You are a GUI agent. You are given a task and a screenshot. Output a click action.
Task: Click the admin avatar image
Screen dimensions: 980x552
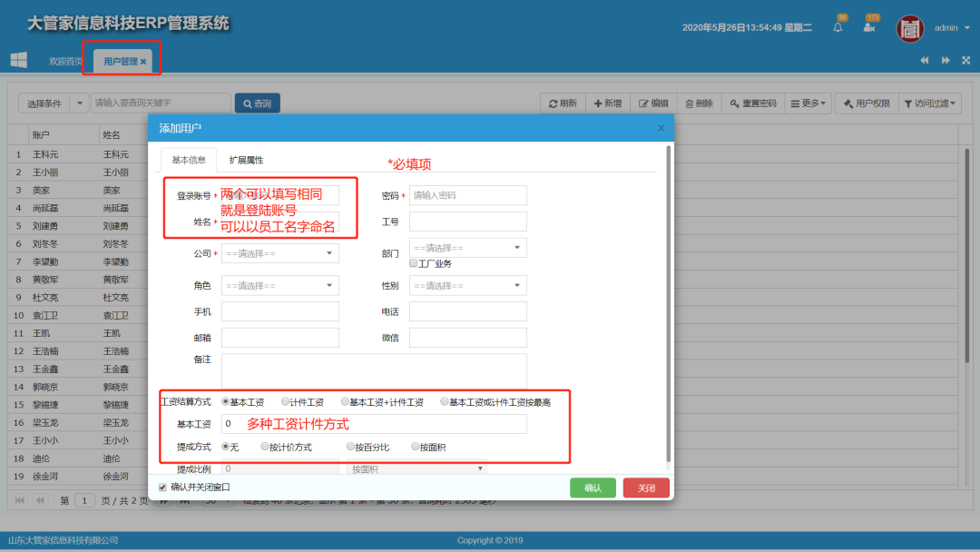point(910,28)
